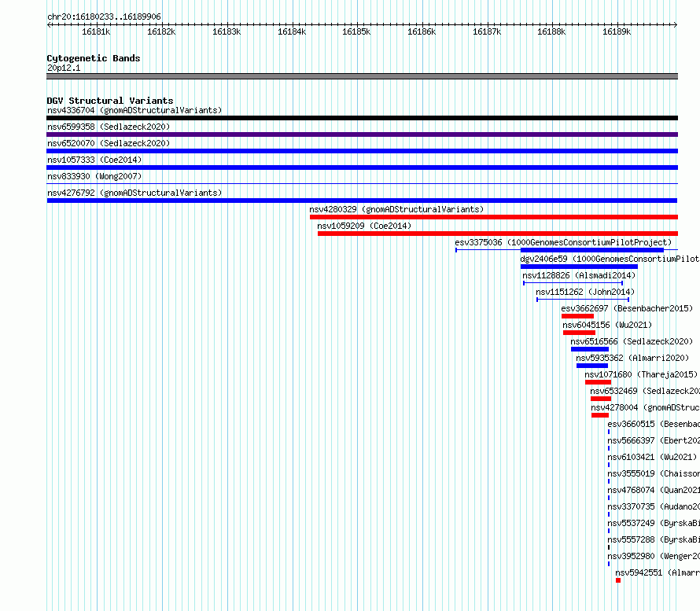This screenshot has width=700, height=611.
Task: Click the DGV Structural Variants track title
Action: (x=110, y=101)
